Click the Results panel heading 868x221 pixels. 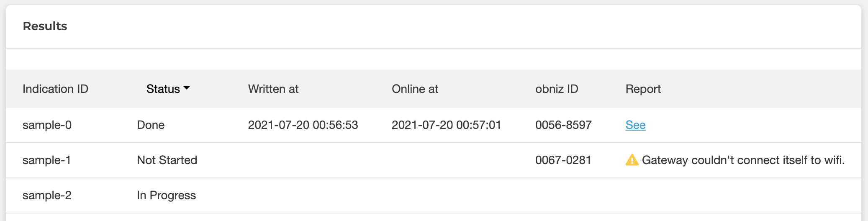pyautogui.click(x=45, y=26)
